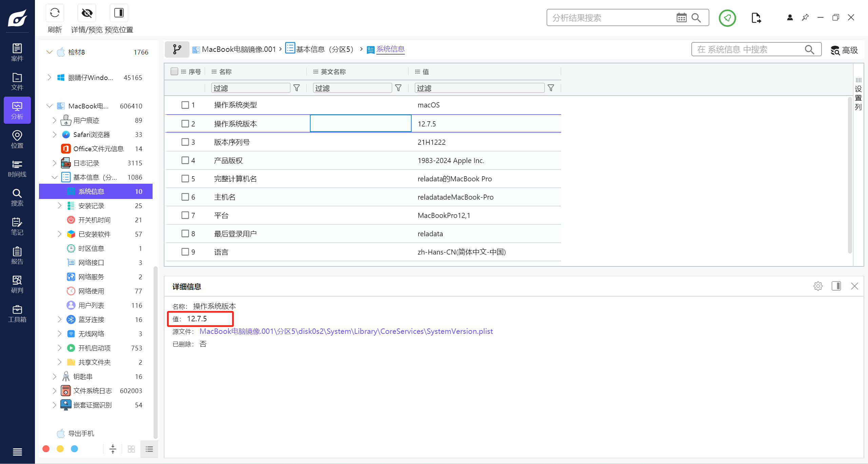Open the Timeline (时间线) sidebar section
Viewport: 868px width, 464px height.
point(17,169)
